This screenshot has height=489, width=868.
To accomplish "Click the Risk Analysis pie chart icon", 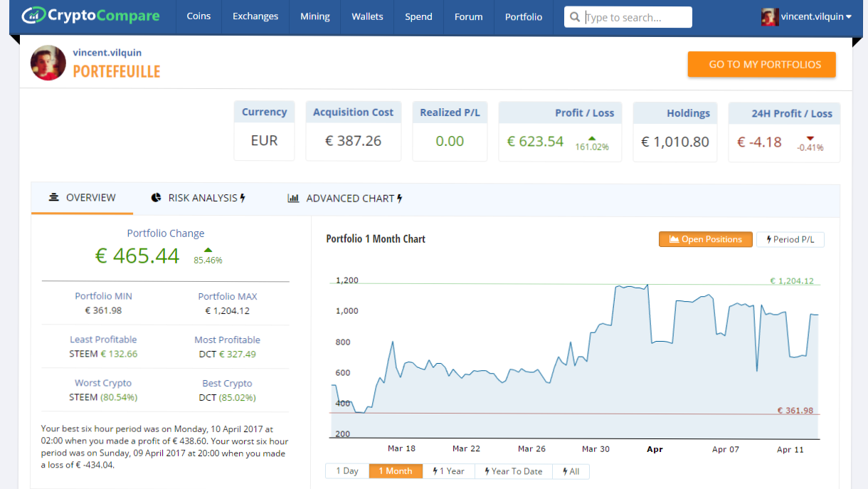I will coord(156,198).
